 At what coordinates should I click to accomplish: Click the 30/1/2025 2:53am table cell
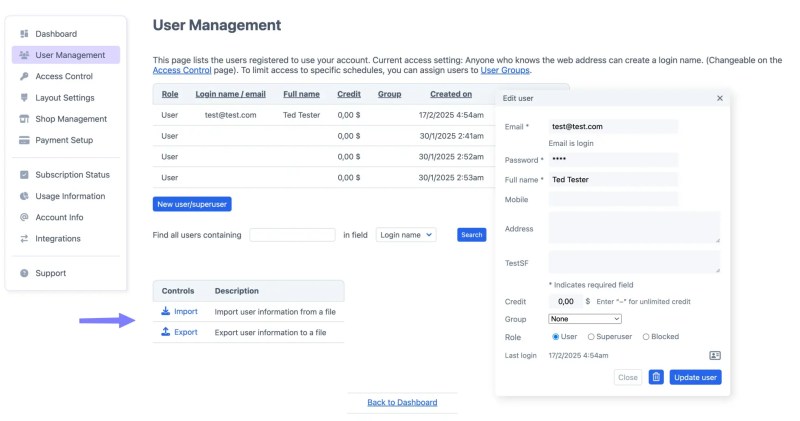(451, 178)
